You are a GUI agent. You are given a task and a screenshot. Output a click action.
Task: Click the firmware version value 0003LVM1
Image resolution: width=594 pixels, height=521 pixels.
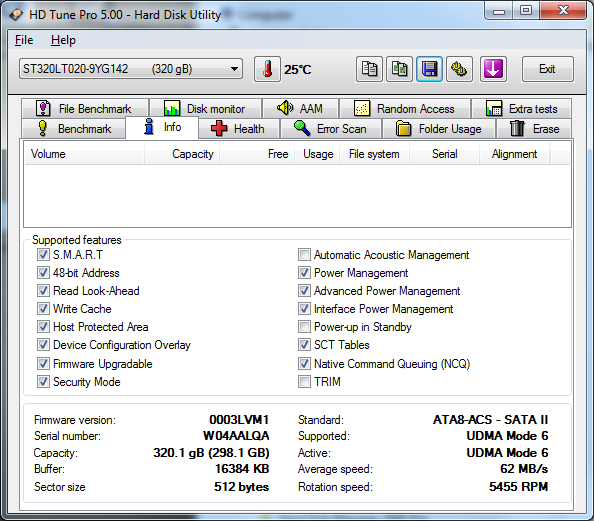[239, 420]
